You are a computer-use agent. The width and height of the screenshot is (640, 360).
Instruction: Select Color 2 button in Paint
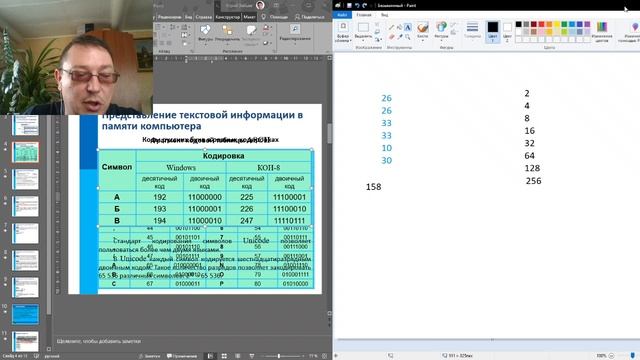coord(507,31)
